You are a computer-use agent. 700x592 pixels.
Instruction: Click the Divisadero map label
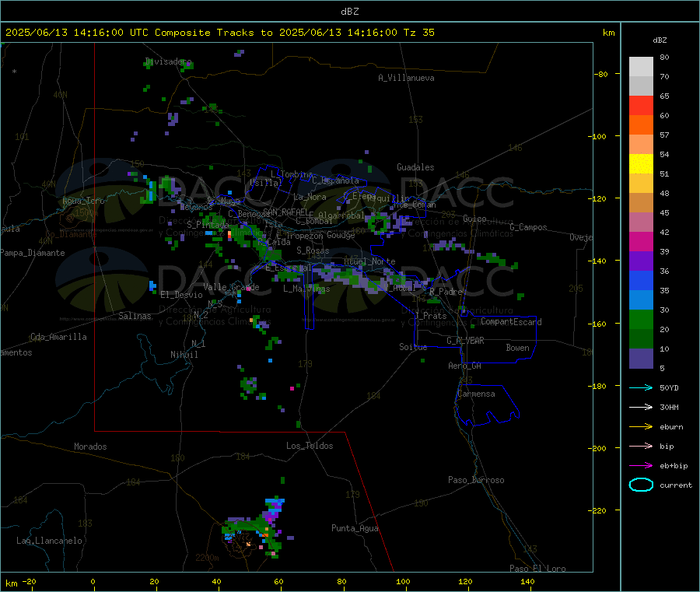click(x=168, y=61)
